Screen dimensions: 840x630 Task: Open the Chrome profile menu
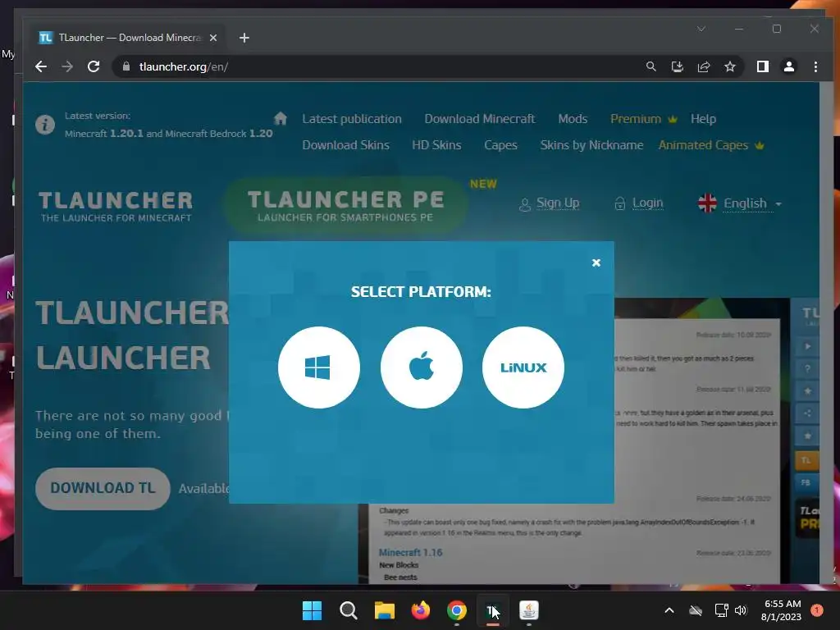click(x=788, y=66)
